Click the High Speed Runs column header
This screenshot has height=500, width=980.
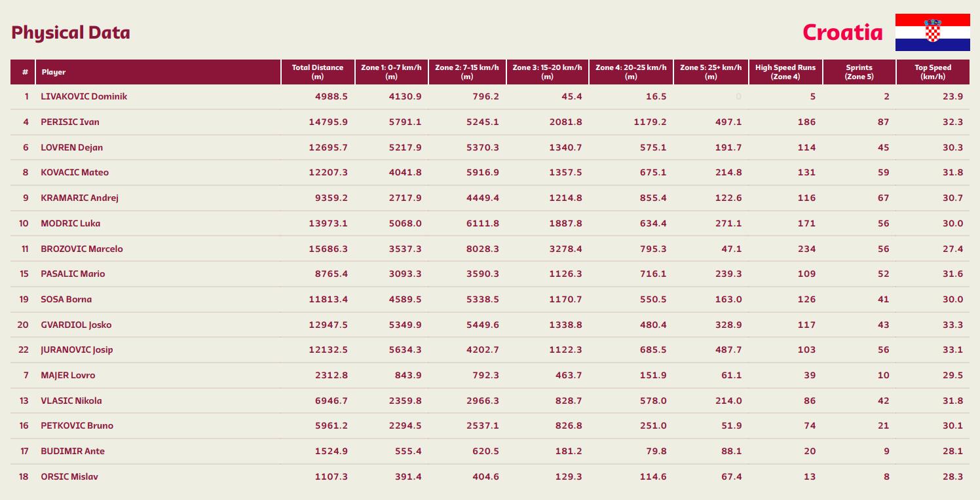coord(785,72)
